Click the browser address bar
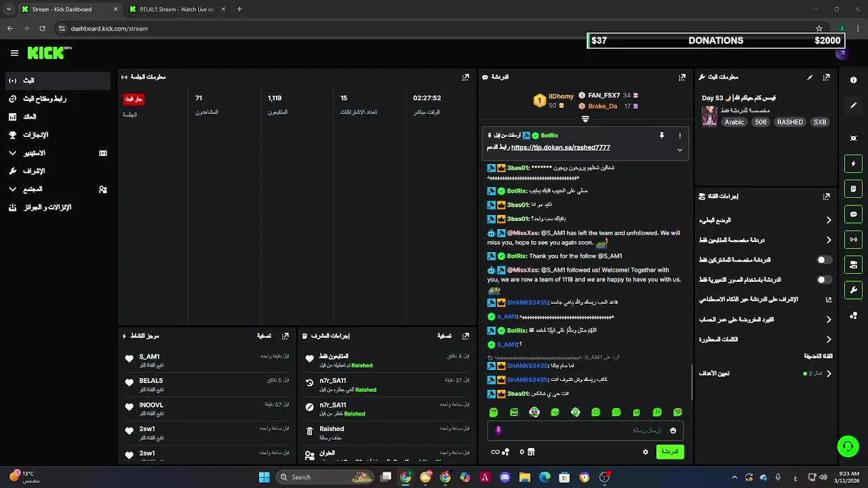 coord(434,28)
